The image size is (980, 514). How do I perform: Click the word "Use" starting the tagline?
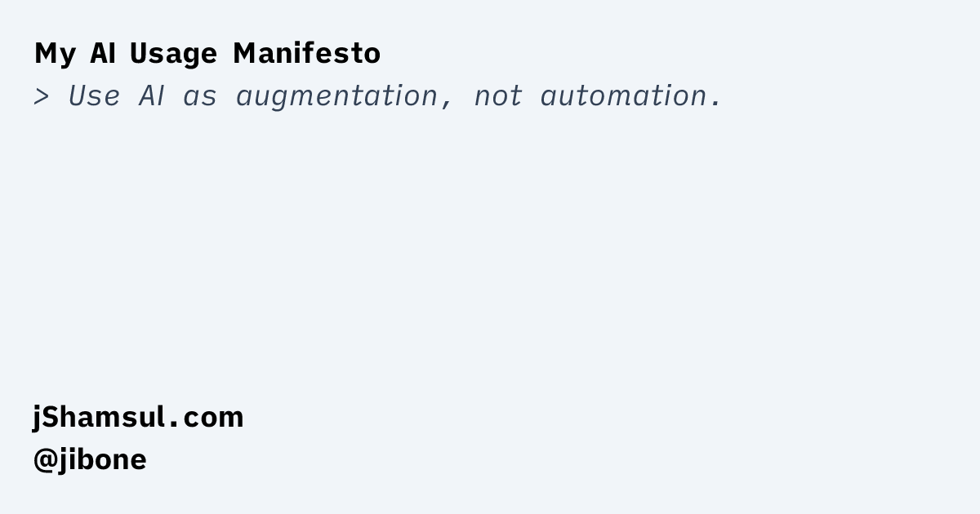coord(93,96)
